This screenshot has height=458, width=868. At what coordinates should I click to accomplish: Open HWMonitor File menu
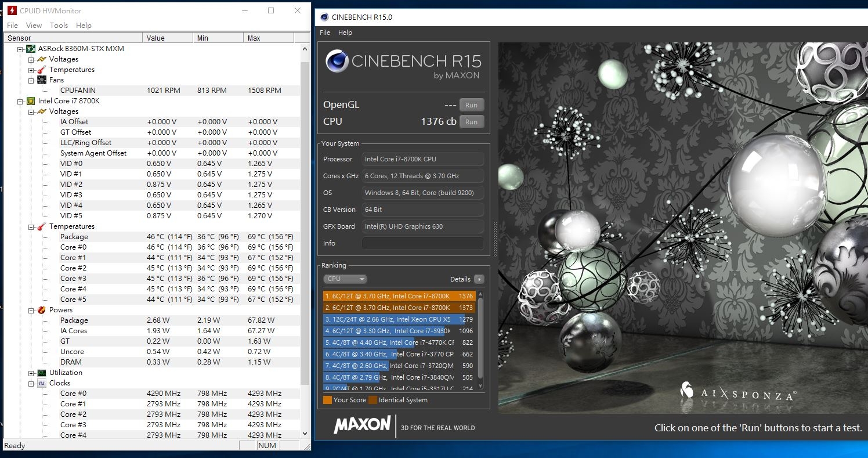pos(12,26)
